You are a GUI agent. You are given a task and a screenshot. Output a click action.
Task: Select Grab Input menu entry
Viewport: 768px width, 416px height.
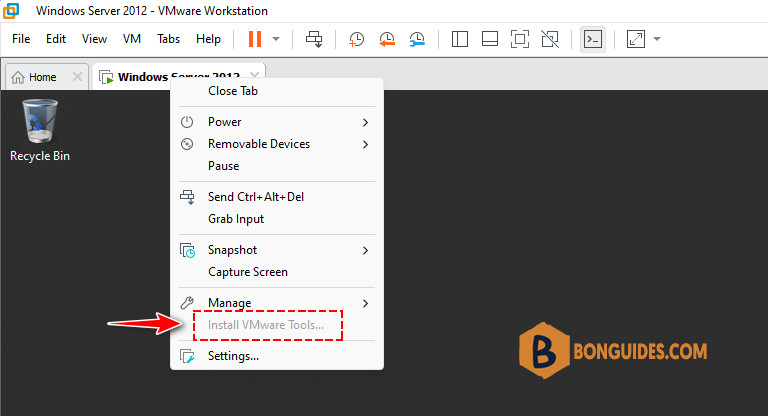click(277, 219)
